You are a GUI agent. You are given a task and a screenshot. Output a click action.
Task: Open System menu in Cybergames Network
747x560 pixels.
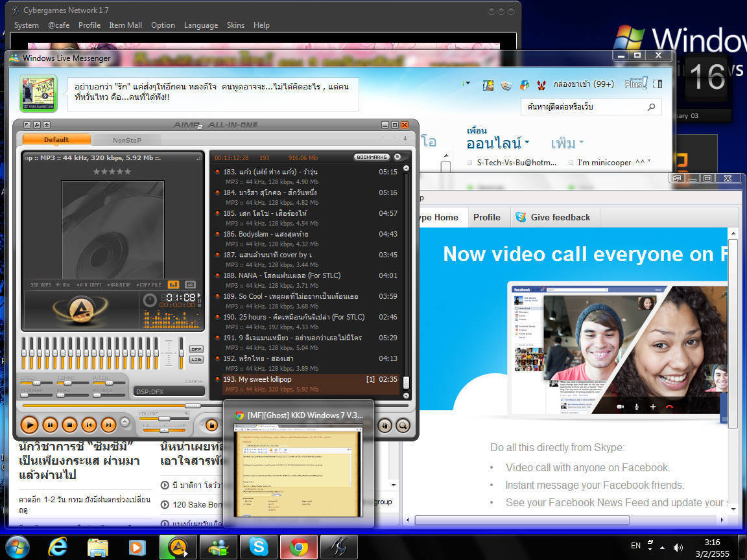pos(26,25)
